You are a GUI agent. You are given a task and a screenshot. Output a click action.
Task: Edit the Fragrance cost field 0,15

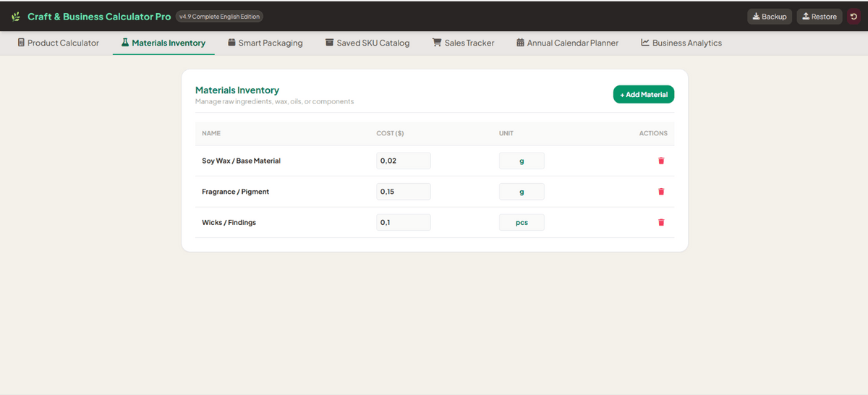point(404,192)
